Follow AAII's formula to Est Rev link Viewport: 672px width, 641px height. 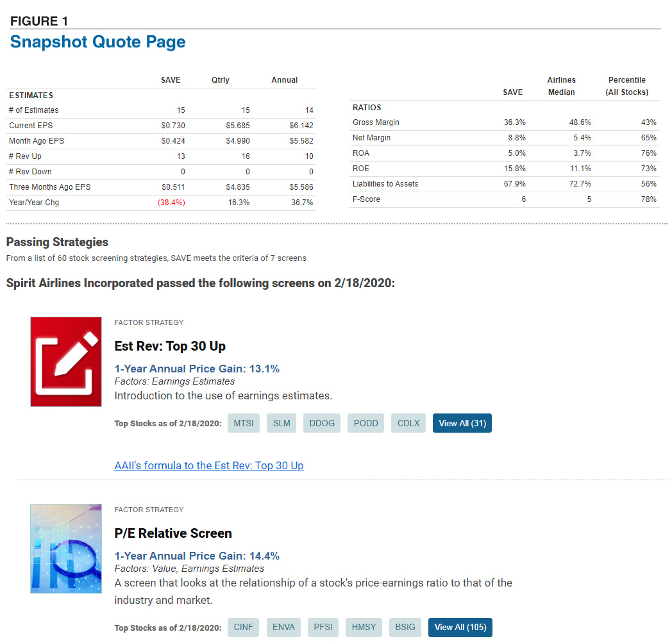[x=208, y=465]
